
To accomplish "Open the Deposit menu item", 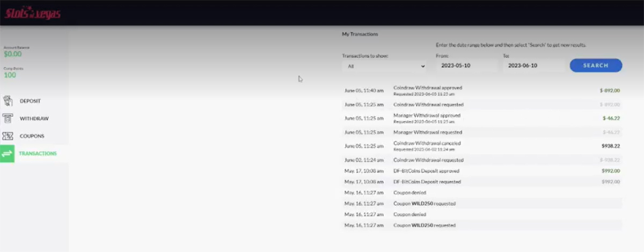I will pyautogui.click(x=30, y=101).
